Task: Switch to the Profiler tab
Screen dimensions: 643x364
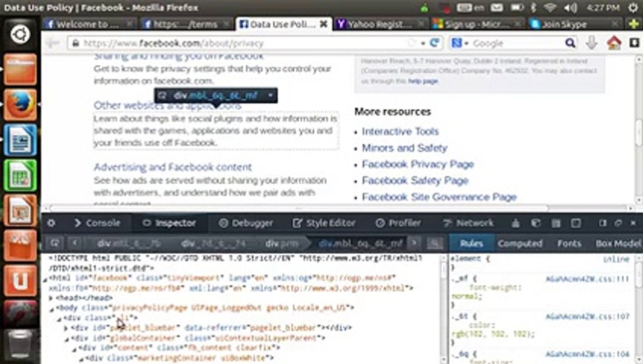Action: coord(399,223)
